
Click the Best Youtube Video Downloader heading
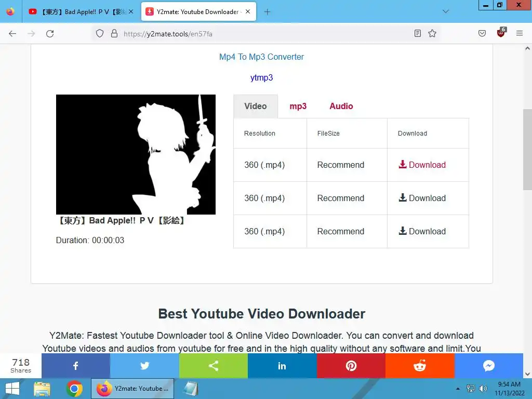[262, 314]
